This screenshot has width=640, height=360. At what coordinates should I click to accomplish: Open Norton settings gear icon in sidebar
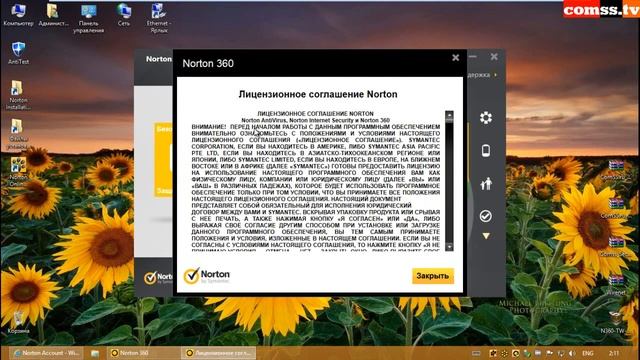click(x=486, y=118)
